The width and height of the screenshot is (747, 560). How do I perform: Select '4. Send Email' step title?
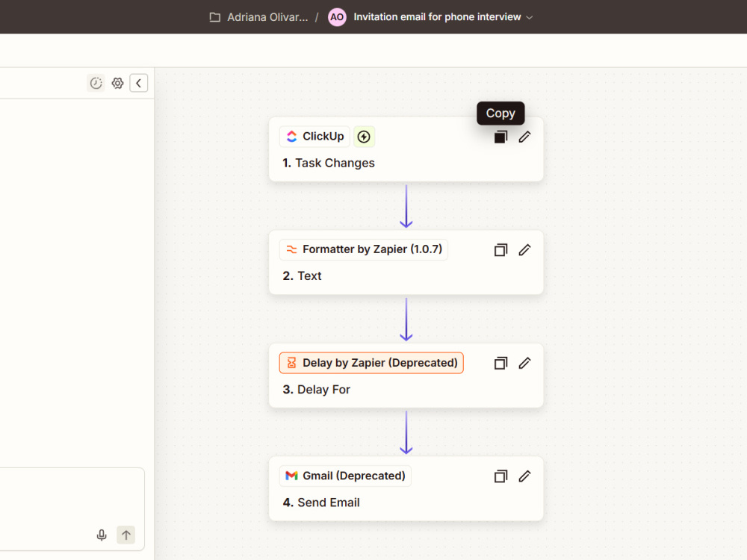pyautogui.click(x=321, y=503)
